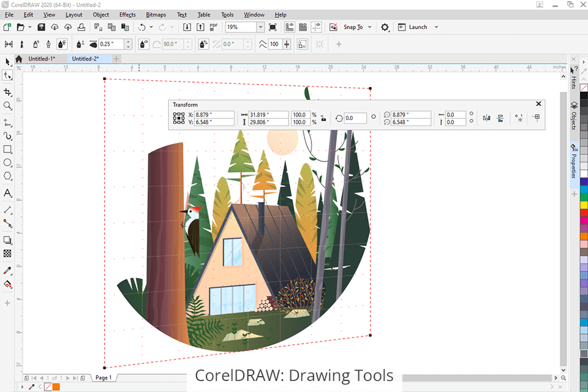The image size is (588, 392).
Task: Activate the Text tool
Action: tap(7, 193)
